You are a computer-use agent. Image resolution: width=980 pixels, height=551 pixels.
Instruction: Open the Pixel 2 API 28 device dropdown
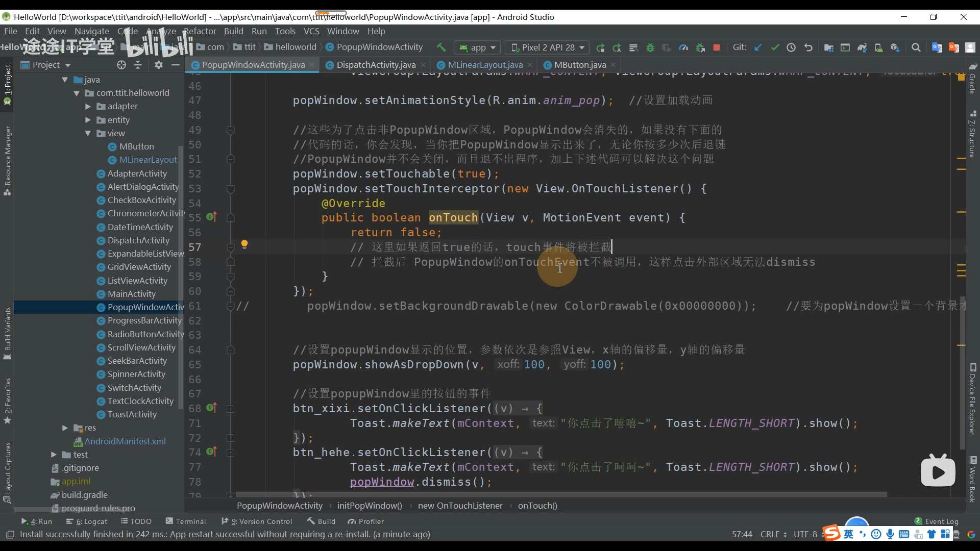click(547, 47)
